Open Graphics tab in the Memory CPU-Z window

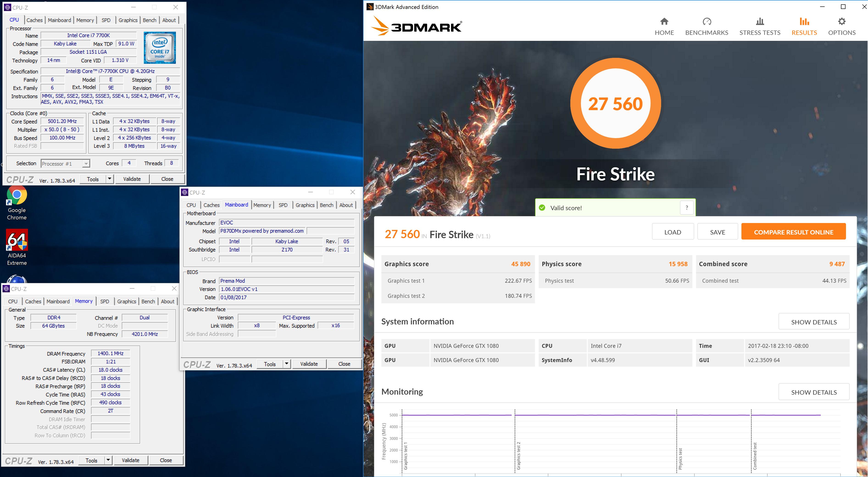click(x=126, y=301)
